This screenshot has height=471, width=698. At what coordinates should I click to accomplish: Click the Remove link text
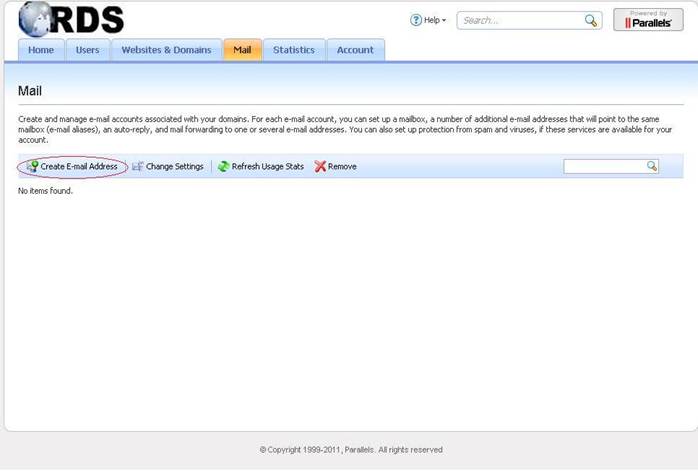[342, 166]
